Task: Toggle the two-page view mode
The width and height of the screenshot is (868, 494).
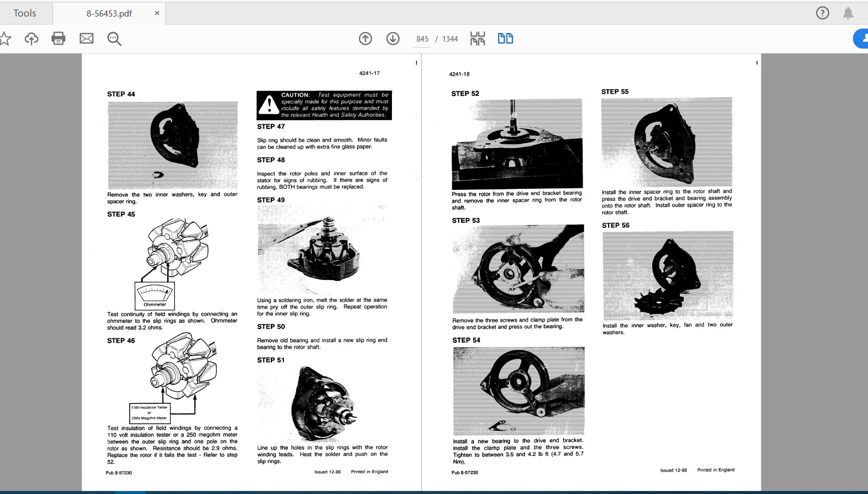Action: (x=505, y=39)
